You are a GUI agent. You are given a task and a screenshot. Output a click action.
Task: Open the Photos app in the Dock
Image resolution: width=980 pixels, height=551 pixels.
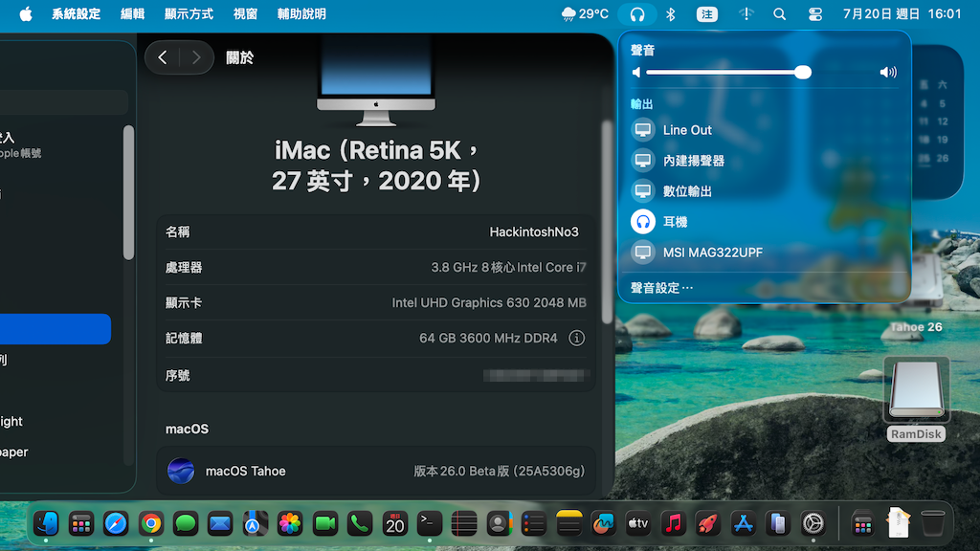290,523
